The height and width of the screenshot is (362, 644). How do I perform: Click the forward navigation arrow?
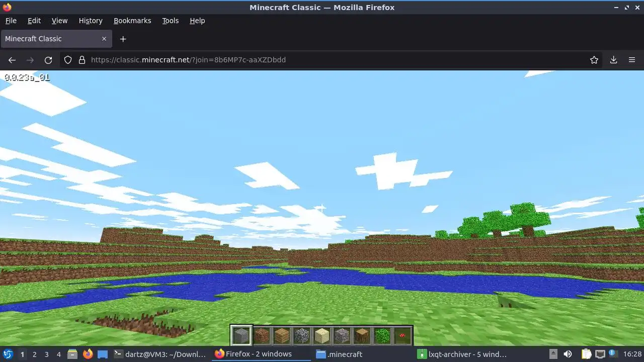coord(30,60)
